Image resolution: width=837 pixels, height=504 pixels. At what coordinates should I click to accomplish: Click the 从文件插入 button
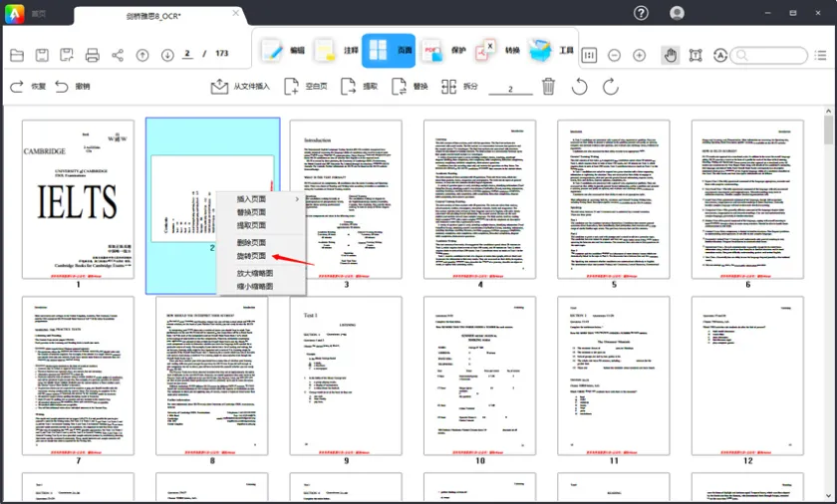[x=240, y=87]
